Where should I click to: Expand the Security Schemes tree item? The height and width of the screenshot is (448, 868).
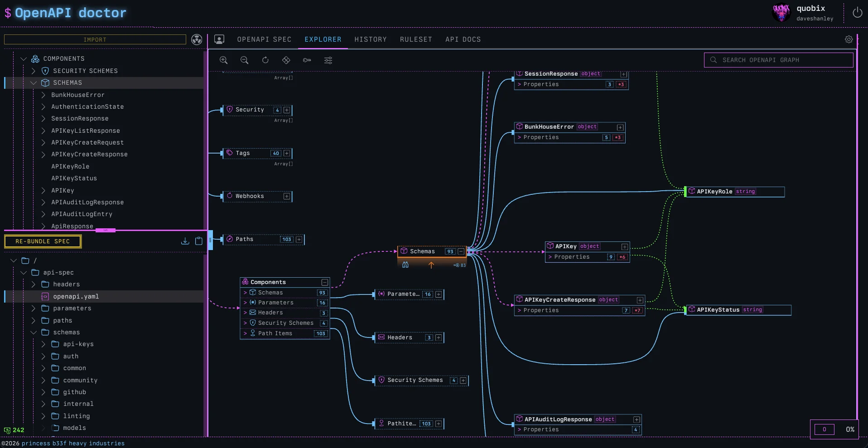pos(34,71)
